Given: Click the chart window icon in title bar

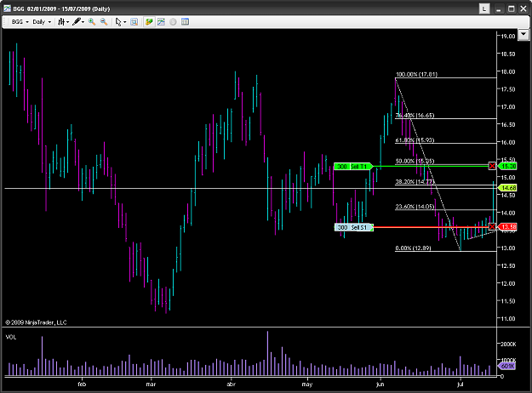Looking at the screenshot, I should pyautogui.click(x=7, y=9).
